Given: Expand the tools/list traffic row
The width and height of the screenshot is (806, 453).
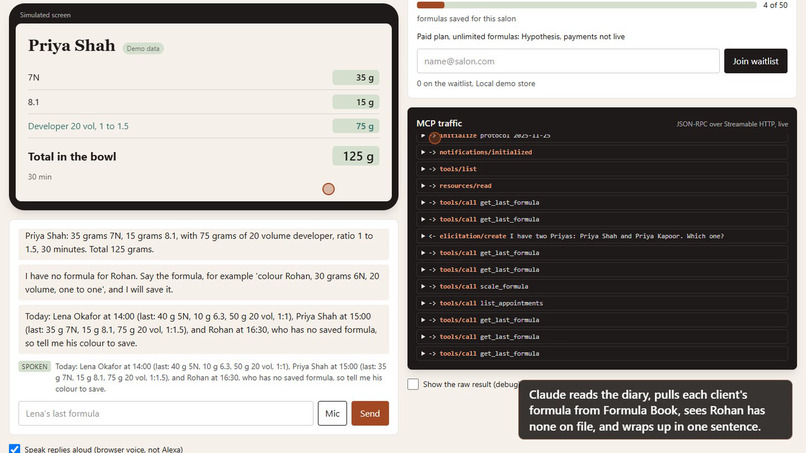Looking at the screenshot, I should [602, 169].
